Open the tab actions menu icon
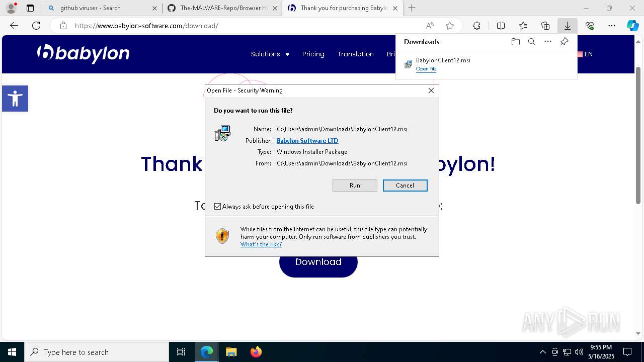644x362 pixels. [x=30, y=8]
